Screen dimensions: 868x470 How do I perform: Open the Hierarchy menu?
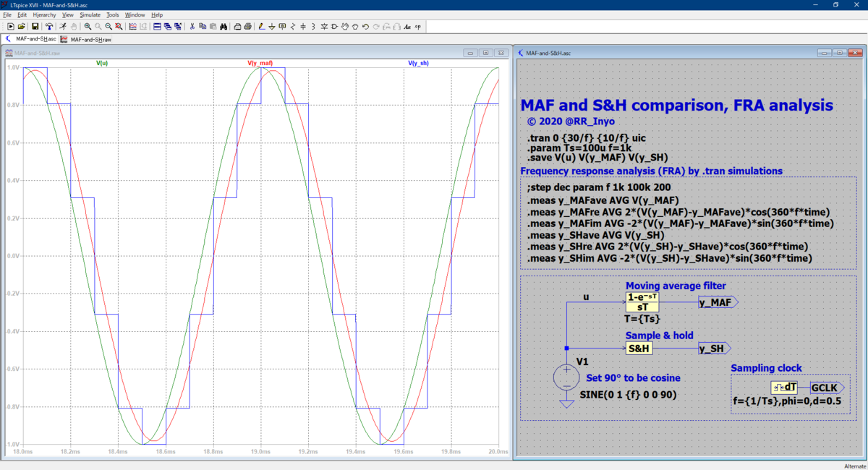(x=45, y=14)
